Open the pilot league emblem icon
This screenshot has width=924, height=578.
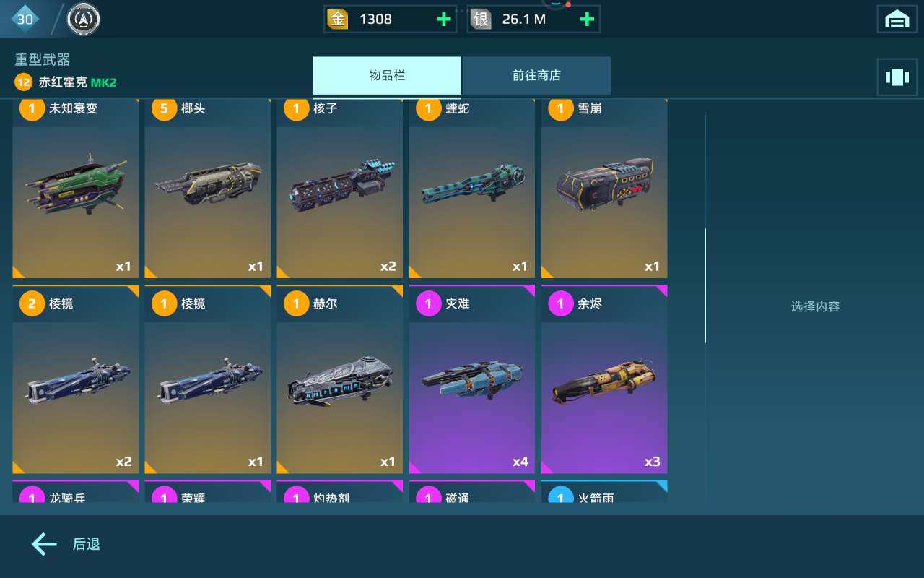tap(84, 20)
